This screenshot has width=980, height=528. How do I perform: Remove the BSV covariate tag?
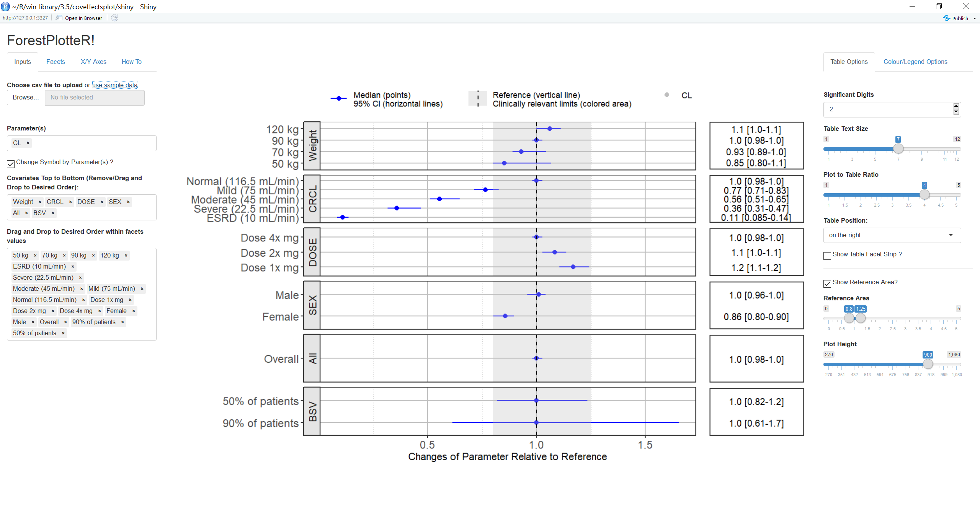click(x=53, y=213)
